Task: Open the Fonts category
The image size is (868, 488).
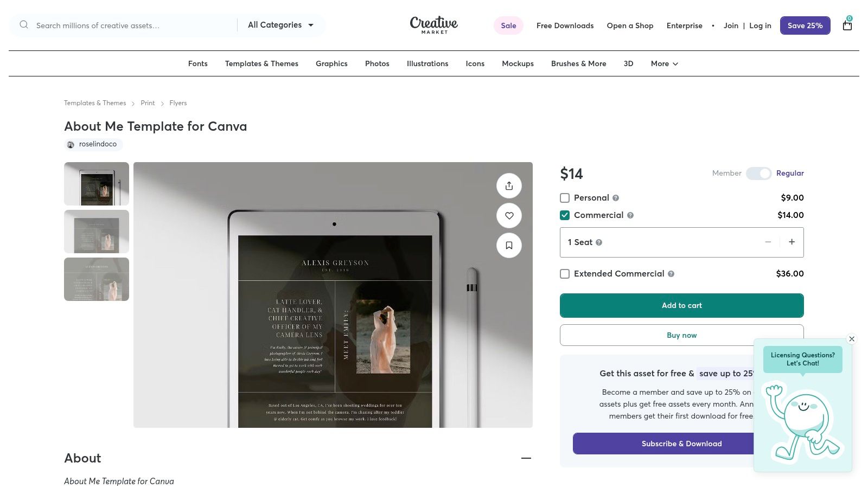Action: pyautogui.click(x=198, y=64)
